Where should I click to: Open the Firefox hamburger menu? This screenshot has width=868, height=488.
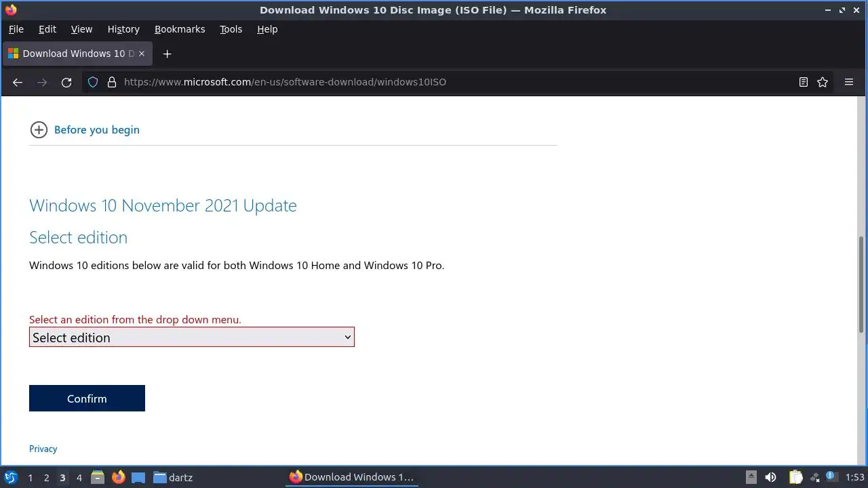(849, 82)
